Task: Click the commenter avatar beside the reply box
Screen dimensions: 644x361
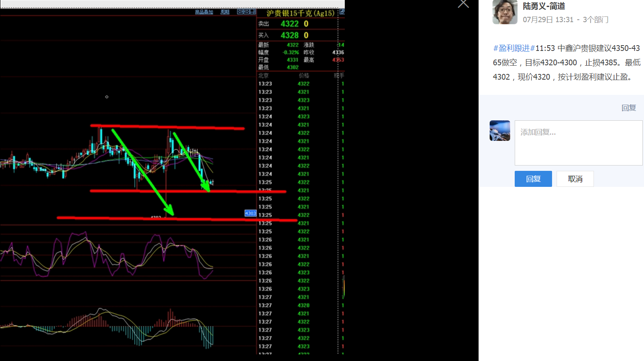Action: coord(500,131)
